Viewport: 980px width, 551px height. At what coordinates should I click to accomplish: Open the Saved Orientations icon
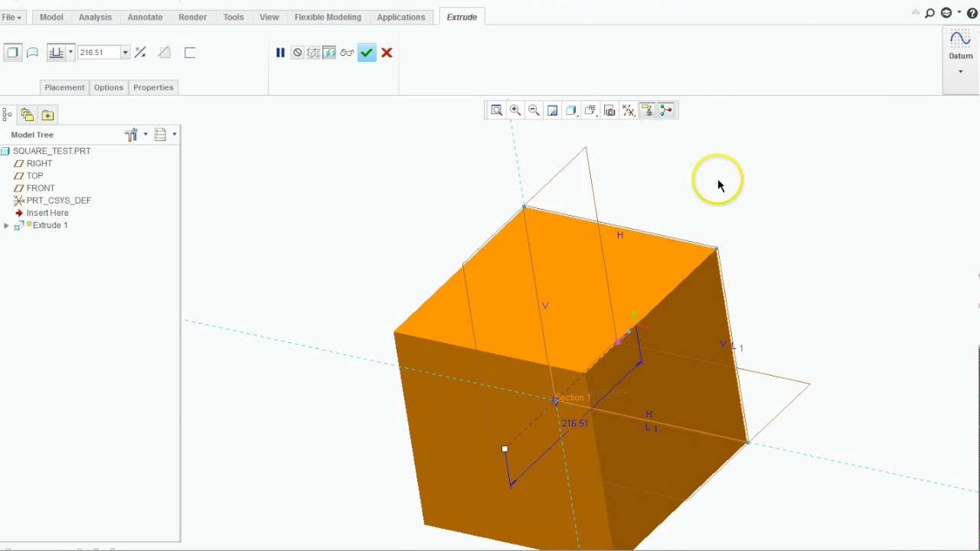pyautogui.click(x=590, y=110)
